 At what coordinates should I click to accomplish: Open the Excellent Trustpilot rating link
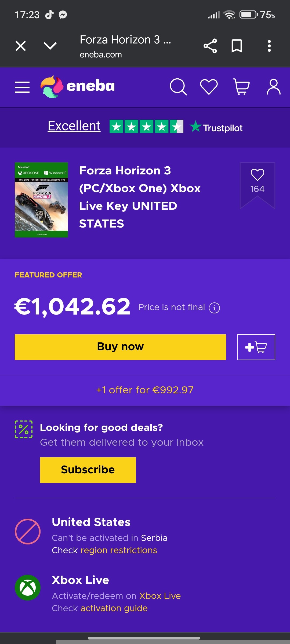point(74,126)
